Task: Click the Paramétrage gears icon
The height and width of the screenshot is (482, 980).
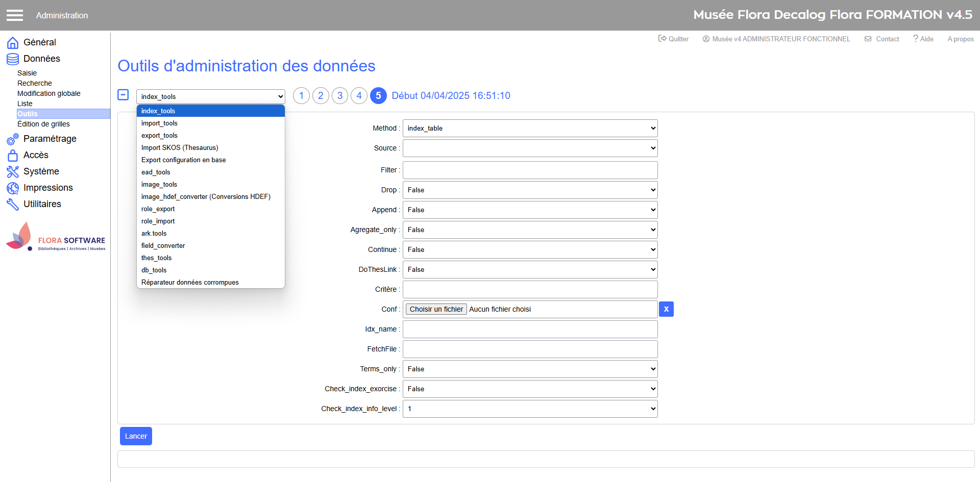Action: 13,139
